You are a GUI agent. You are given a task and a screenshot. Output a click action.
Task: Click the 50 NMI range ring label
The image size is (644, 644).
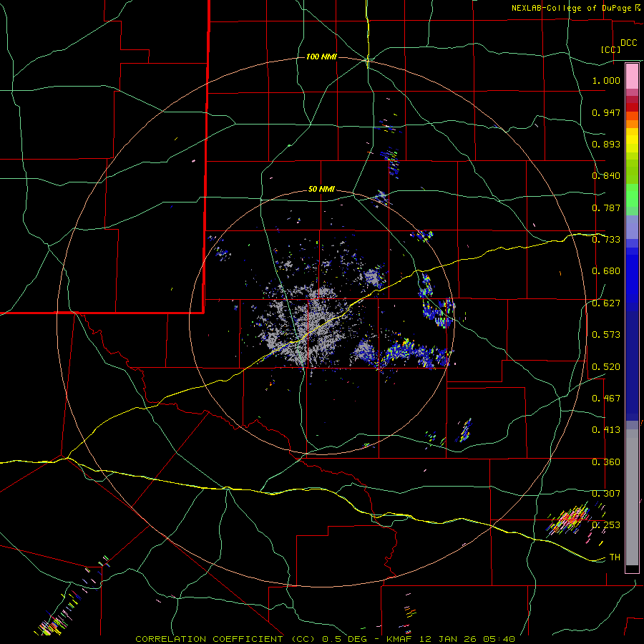[321, 190]
